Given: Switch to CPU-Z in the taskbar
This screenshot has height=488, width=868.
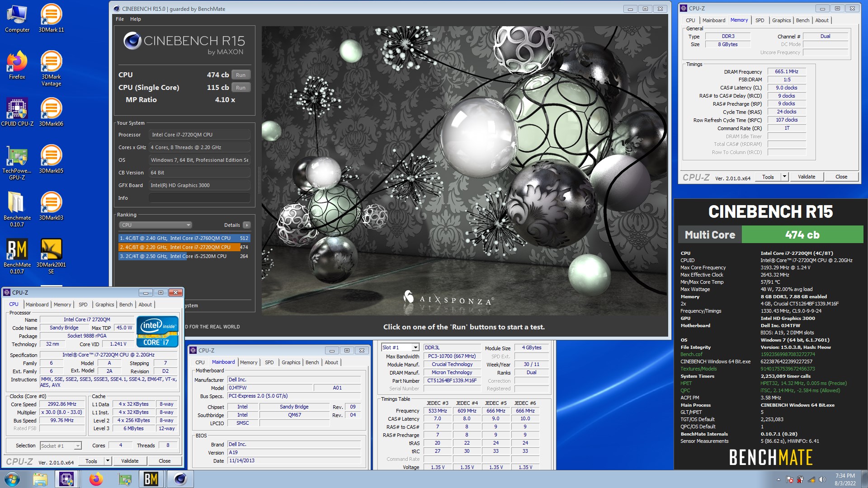Looking at the screenshot, I should coord(66,479).
